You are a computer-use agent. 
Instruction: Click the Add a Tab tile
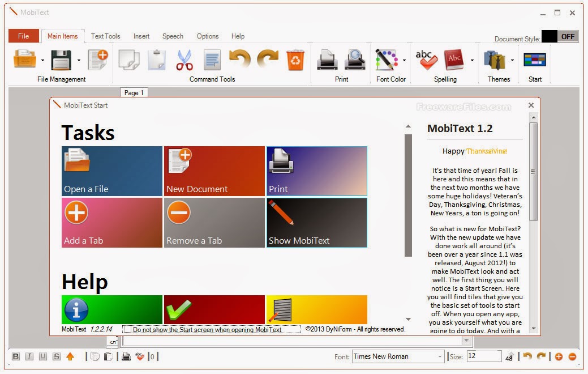[x=111, y=222]
